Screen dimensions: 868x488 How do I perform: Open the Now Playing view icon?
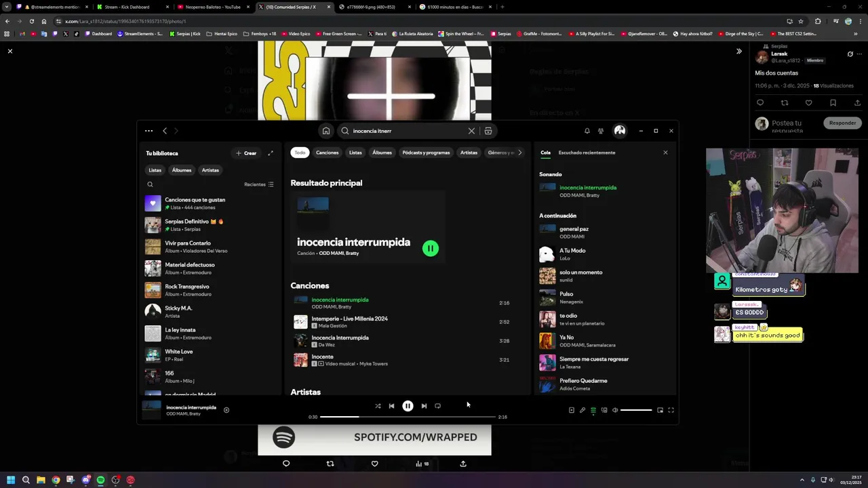click(x=571, y=410)
